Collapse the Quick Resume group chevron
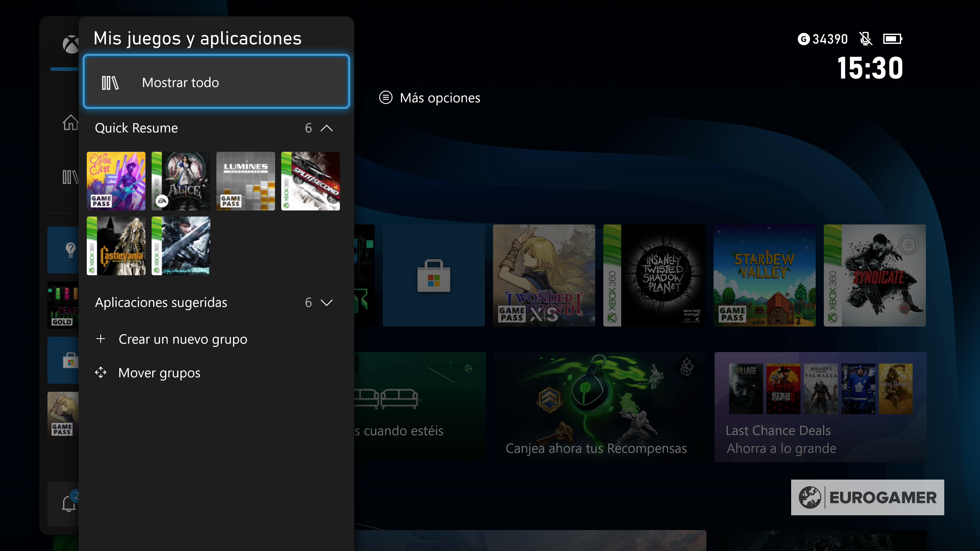This screenshot has height=551, width=980. point(326,128)
